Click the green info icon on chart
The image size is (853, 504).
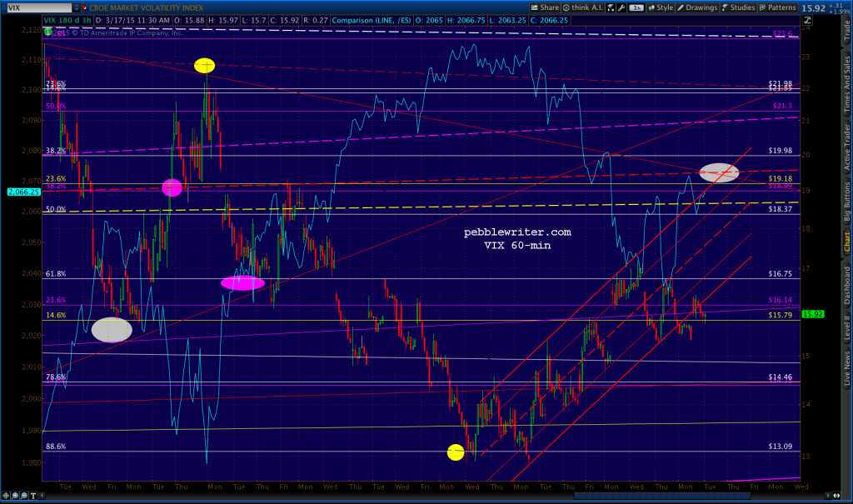coord(47,32)
